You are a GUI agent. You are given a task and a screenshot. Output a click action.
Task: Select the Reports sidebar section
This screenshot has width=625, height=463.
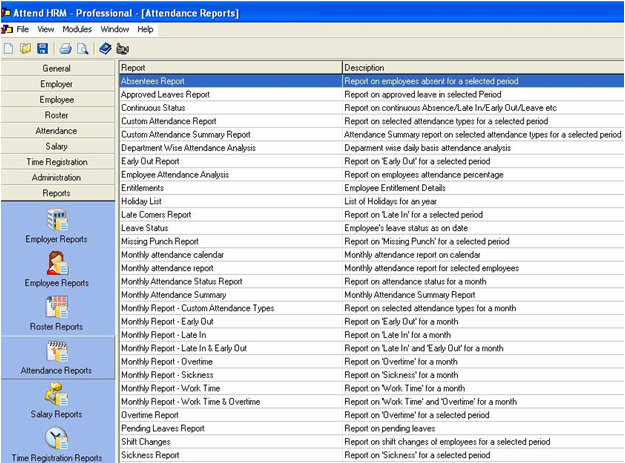(x=58, y=193)
